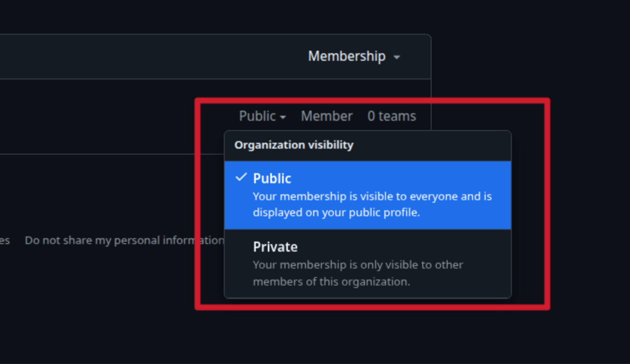Click the cut-off footer link ending in "es"

5,240
